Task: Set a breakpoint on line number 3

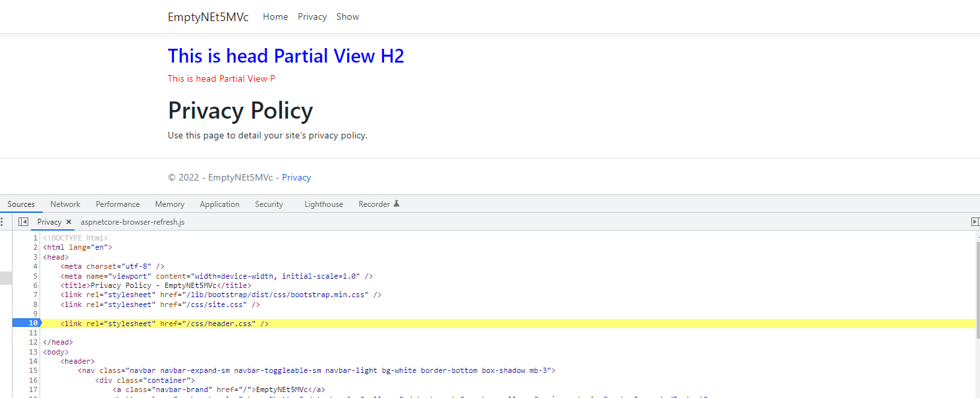Action: [35, 257]
